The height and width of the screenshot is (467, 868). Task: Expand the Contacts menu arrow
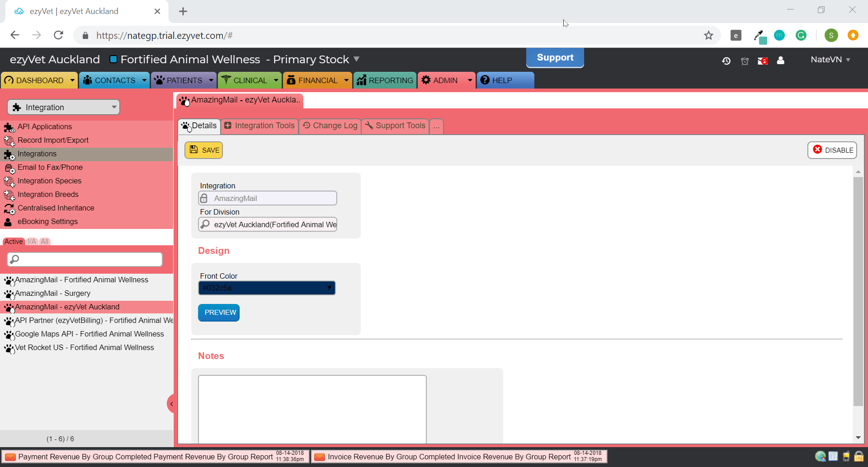coord(144,80)
